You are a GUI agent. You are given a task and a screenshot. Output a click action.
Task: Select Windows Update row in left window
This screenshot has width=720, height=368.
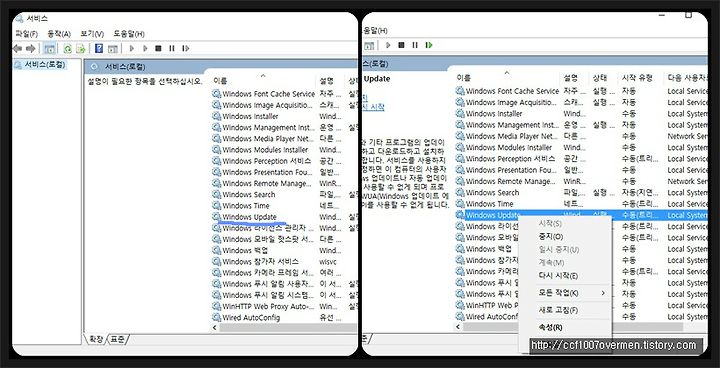tap(249, 217)
